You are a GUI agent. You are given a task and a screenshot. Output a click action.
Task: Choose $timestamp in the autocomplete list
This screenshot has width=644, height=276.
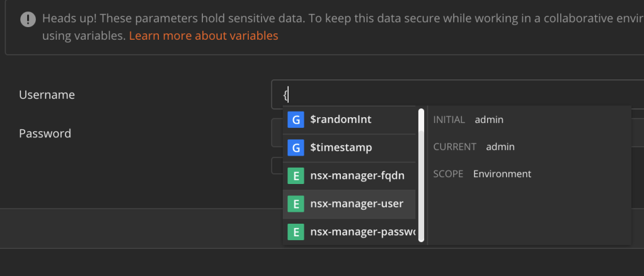click(341, 147)
